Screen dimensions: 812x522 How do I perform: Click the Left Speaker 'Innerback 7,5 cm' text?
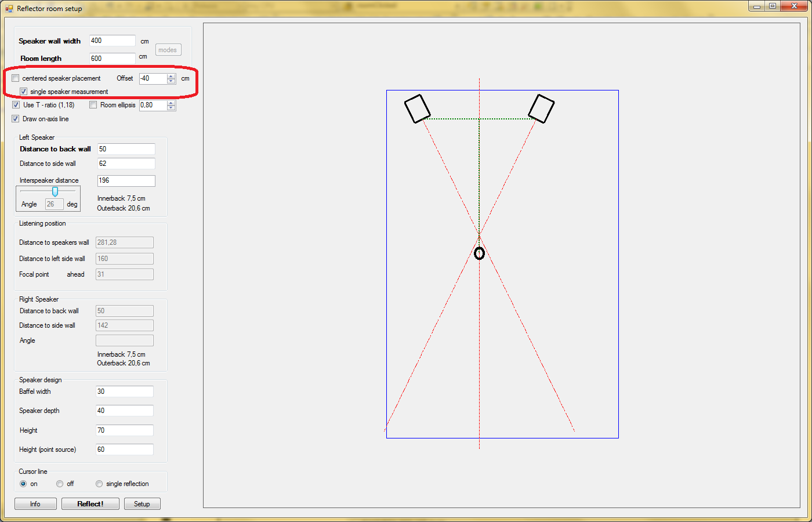pos(121,198)
